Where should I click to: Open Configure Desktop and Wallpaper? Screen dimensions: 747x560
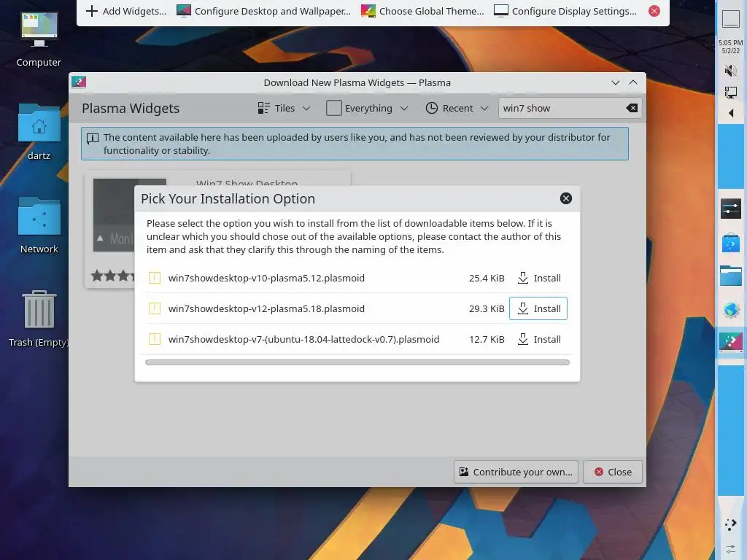pos(263,11)
